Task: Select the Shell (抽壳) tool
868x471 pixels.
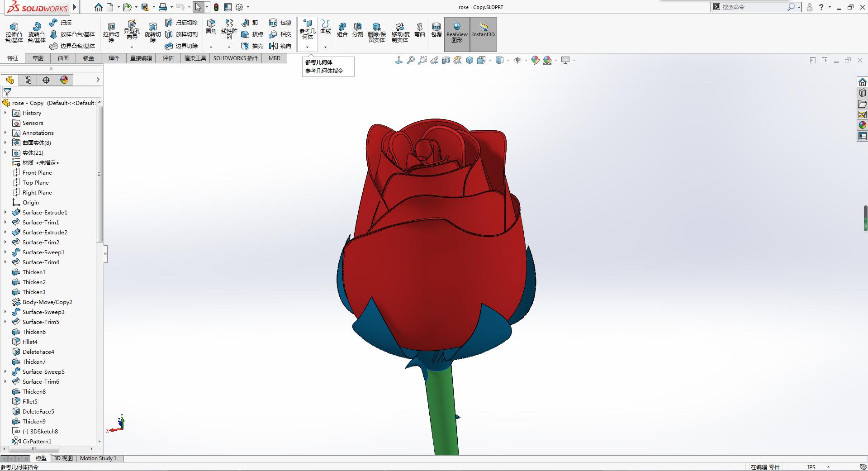Action: (252, 46)
